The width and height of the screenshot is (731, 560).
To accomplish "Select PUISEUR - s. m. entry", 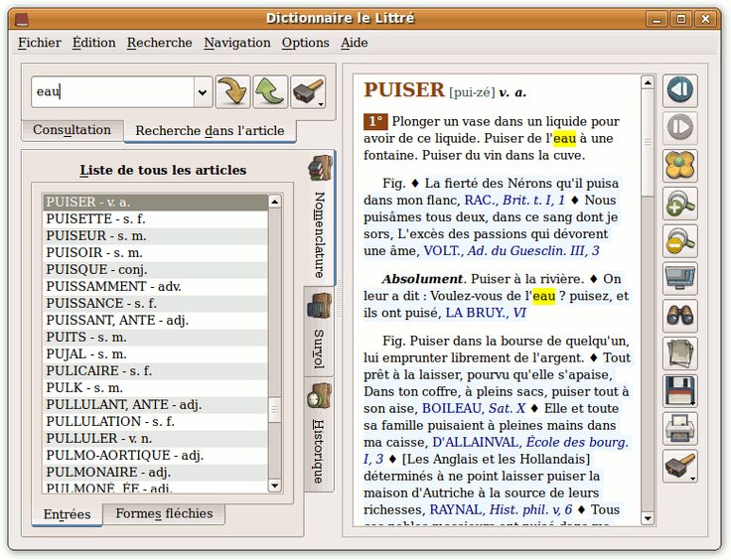I will click(155, 235).
